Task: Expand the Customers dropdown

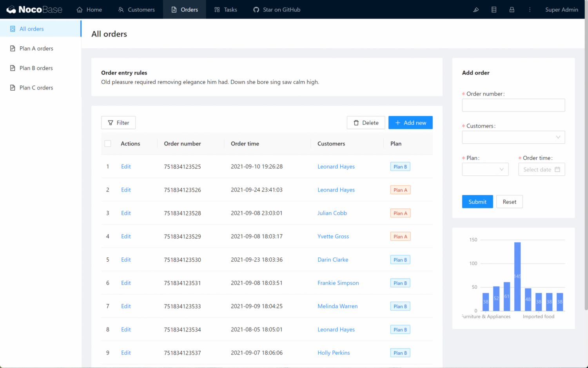Action: tap(514, 137)
